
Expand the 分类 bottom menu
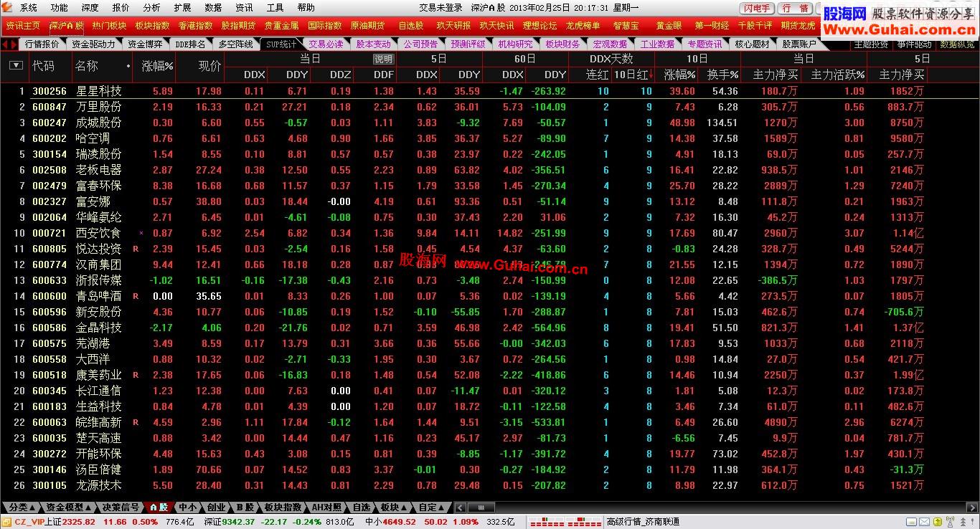click(x=22, y=507)
